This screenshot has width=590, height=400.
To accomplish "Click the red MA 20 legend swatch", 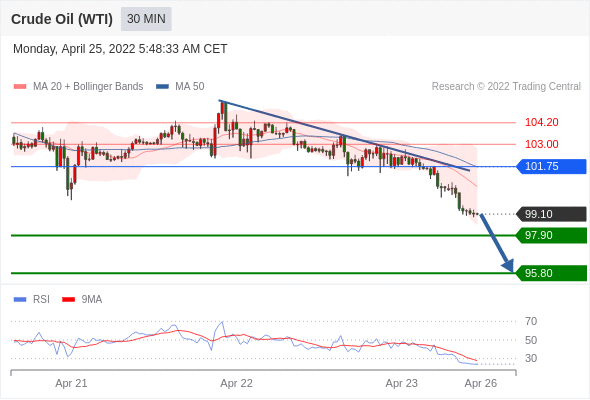I will (x=20, y=87).
